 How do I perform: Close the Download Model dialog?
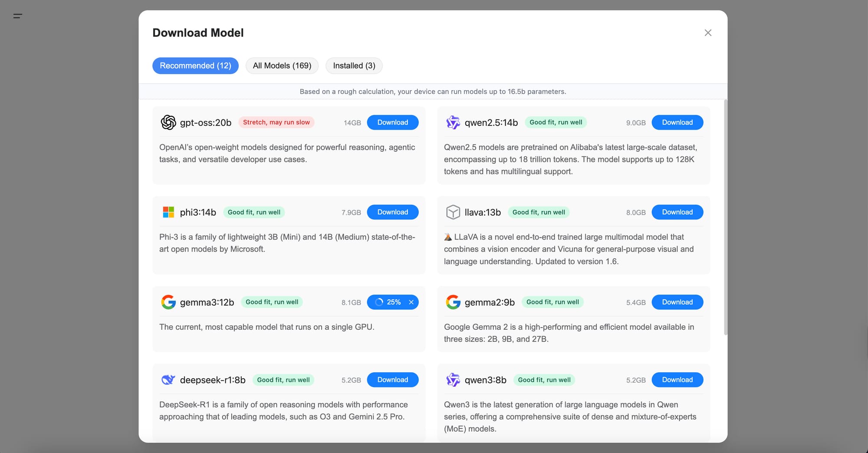(x=708, y=33)
